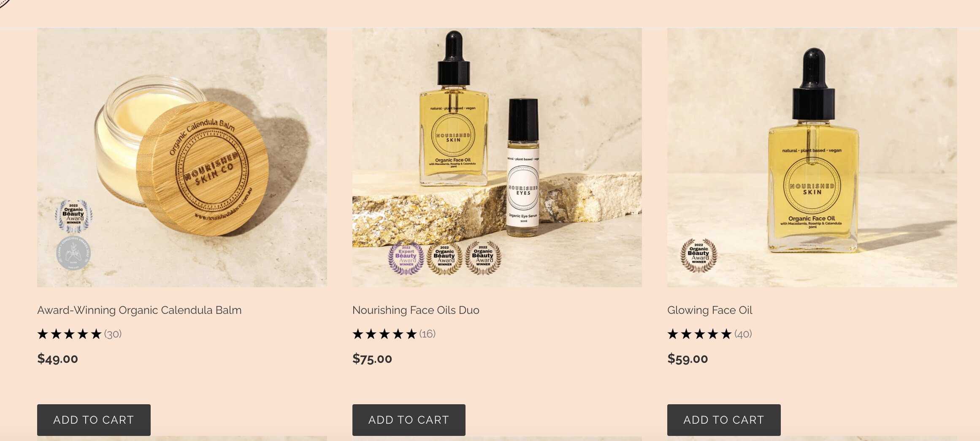Open Nourishing Face Oils Duo title link
980x441 pixels.
[416, 310]
